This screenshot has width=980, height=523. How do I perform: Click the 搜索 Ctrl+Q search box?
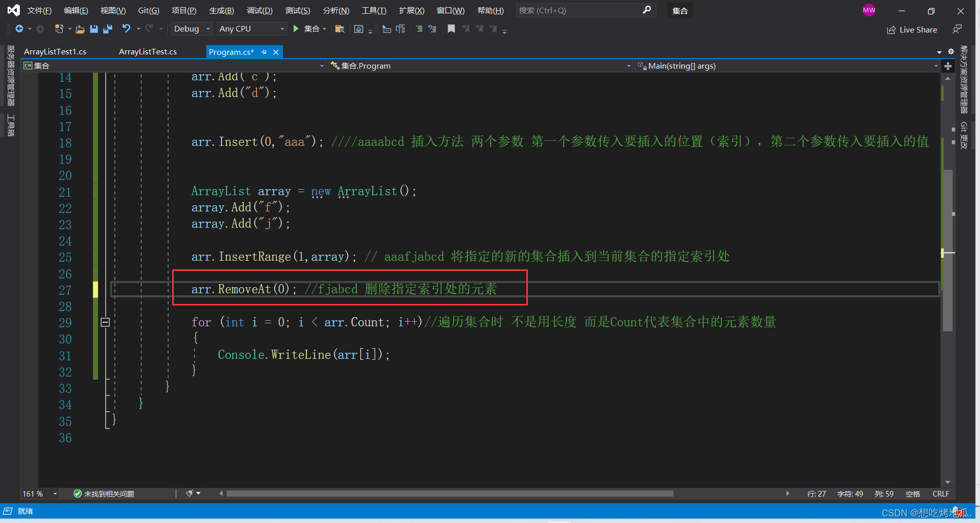[x=584, y=10]
